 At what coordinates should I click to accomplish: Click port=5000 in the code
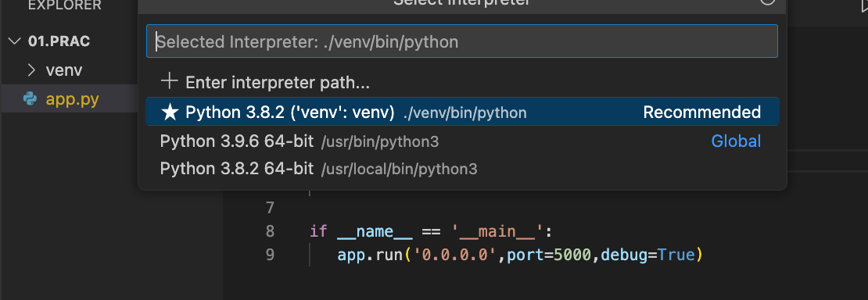coord(549,255)
